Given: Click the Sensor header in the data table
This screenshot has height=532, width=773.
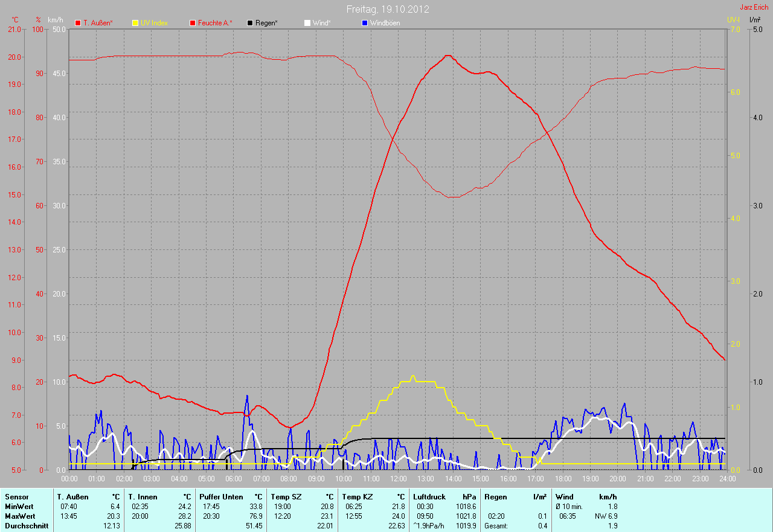Looking at the screenshot, I should (17, 496).
